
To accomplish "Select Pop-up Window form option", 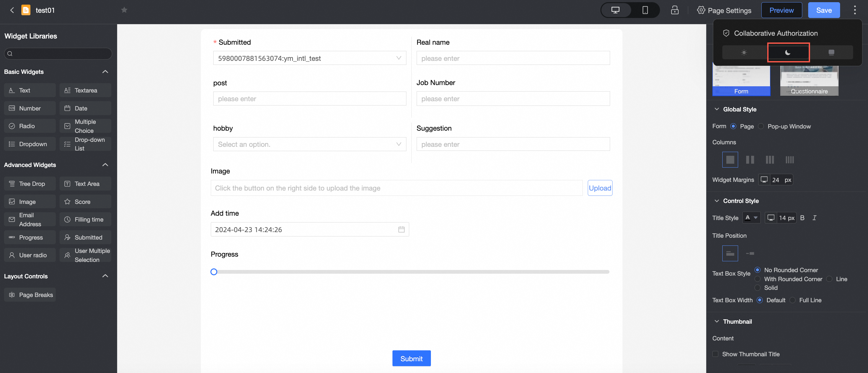I will coord(761,127).
